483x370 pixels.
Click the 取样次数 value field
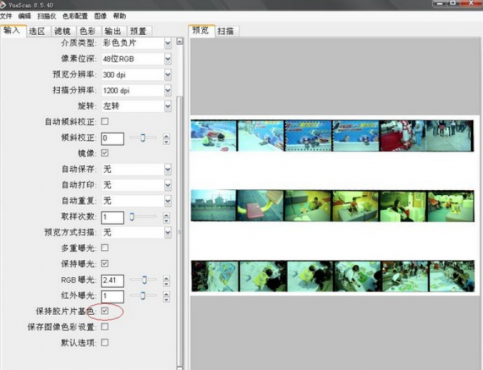click(112, 217)
